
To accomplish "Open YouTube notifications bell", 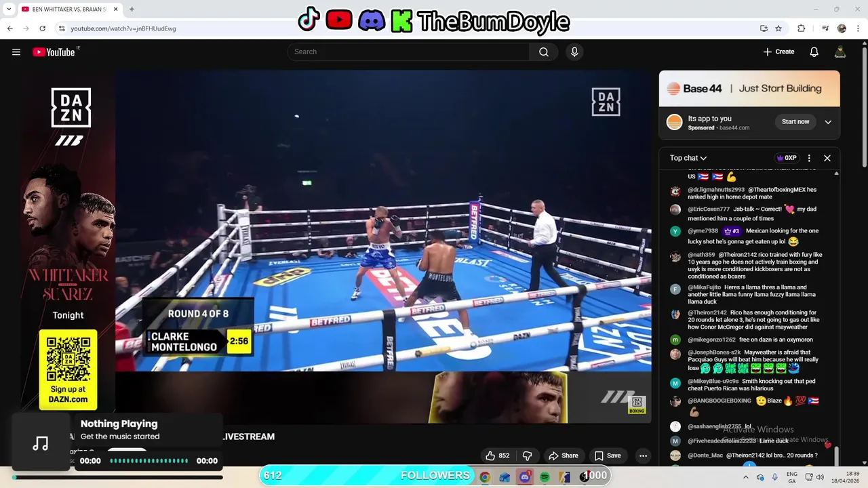I will [x=814, y=52].
